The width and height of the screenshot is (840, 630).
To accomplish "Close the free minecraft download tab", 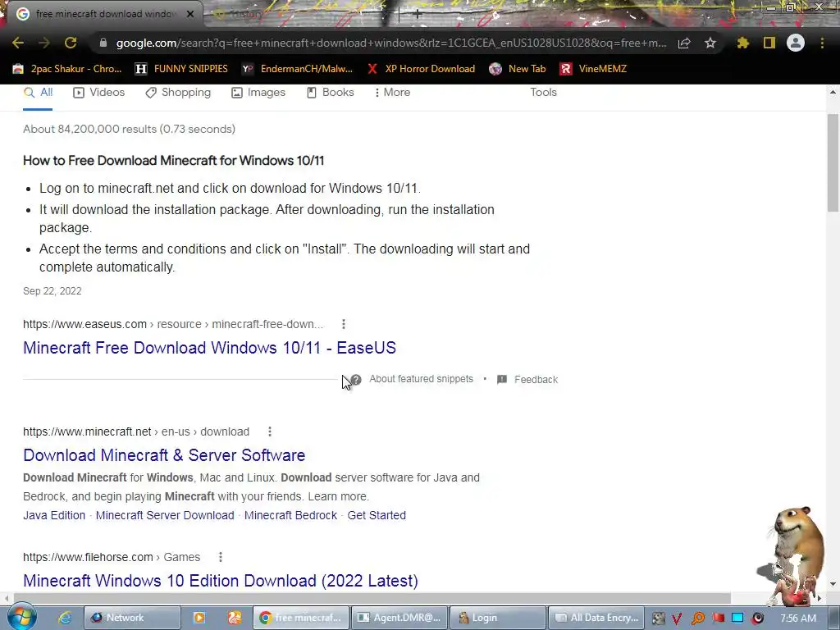I will pos(190,14).
